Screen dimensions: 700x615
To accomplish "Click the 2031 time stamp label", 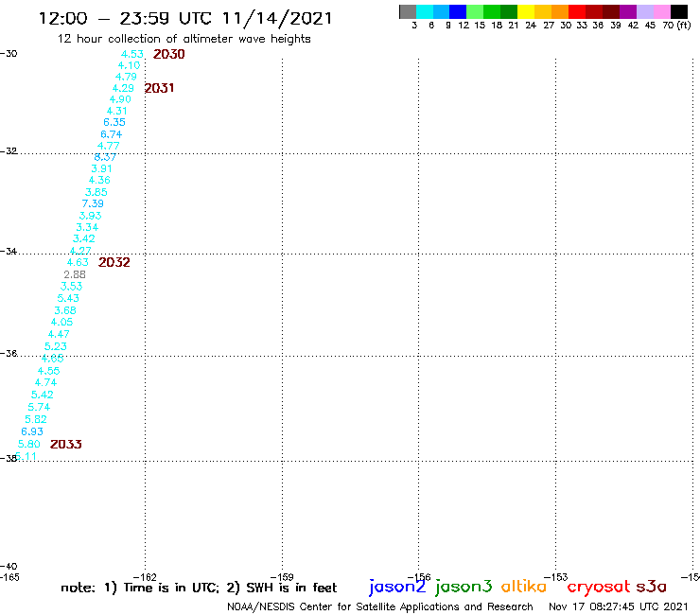I will [159, 88].
